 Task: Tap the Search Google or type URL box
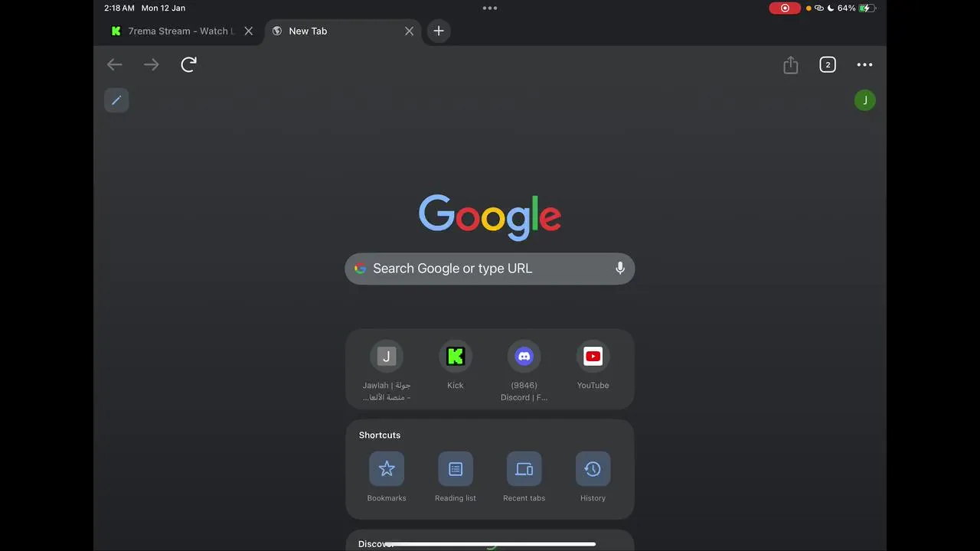[x=490, y=269]
